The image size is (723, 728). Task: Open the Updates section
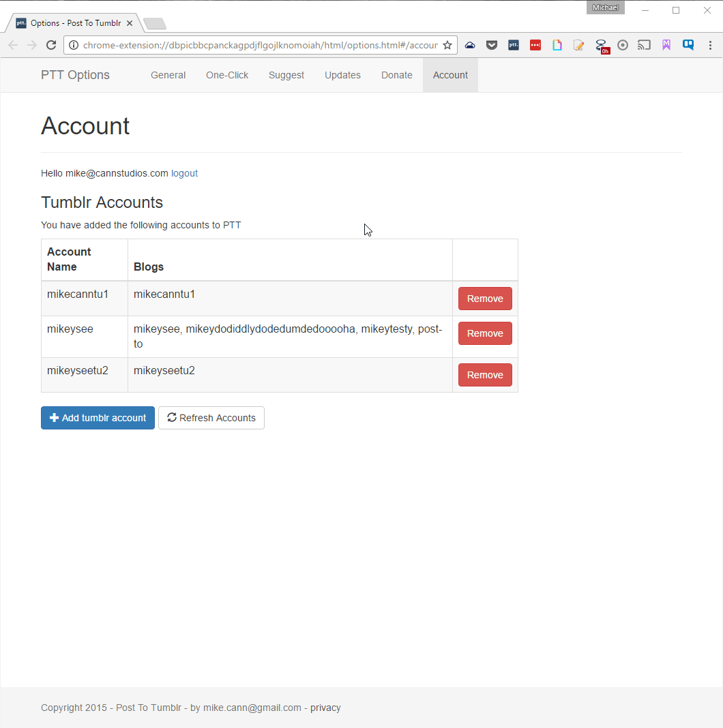[x=342, y=75]
